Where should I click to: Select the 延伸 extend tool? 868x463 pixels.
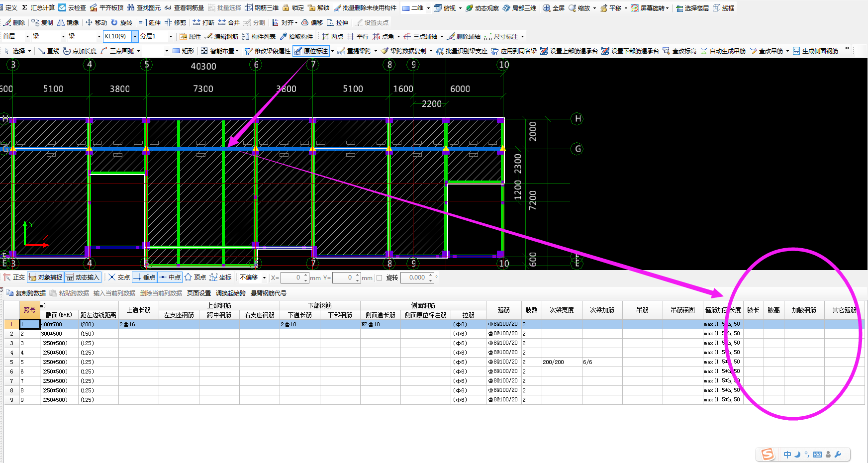pyautogui.click(x=150, y=22)
